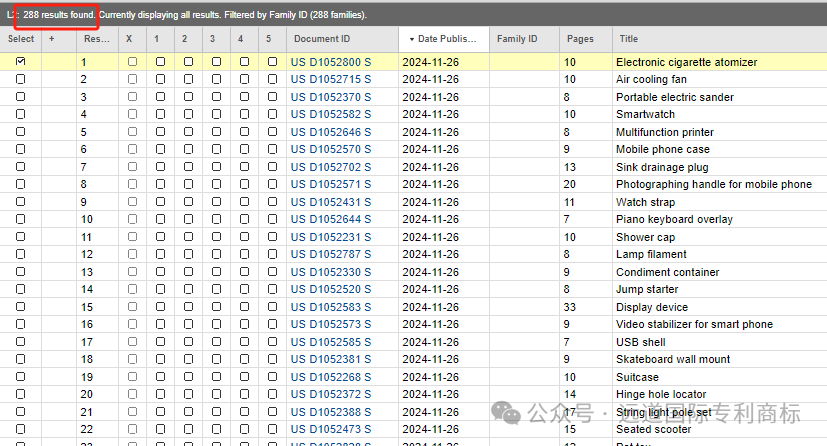827x446 pixels.
Task: Open document US D1052268 S
Action: [331, 377]
